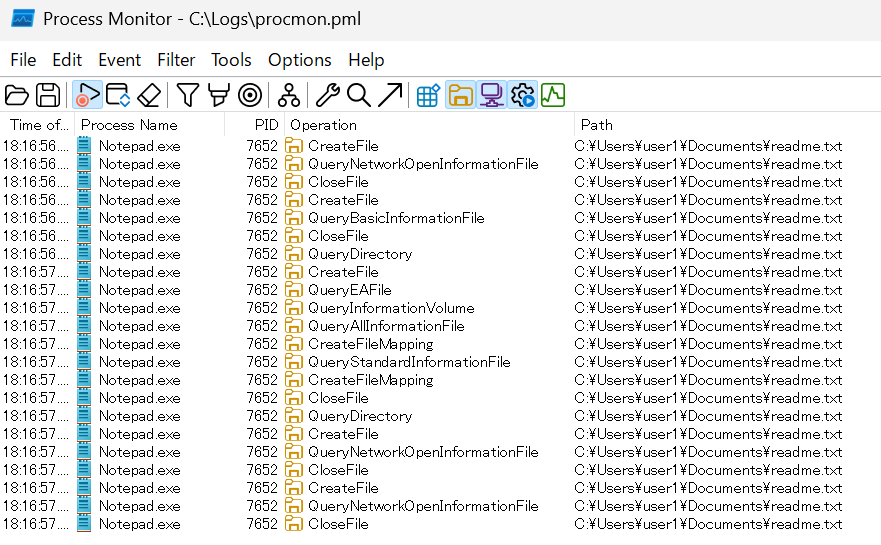Toggle Show Profiling Events icon

(x=553, y=95)
